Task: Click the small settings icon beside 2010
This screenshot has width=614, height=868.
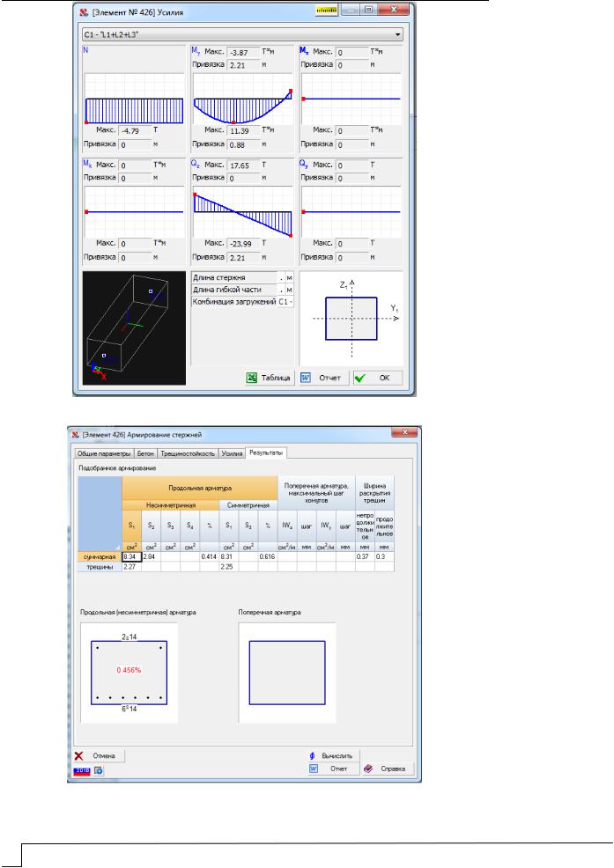Action: 99,770
